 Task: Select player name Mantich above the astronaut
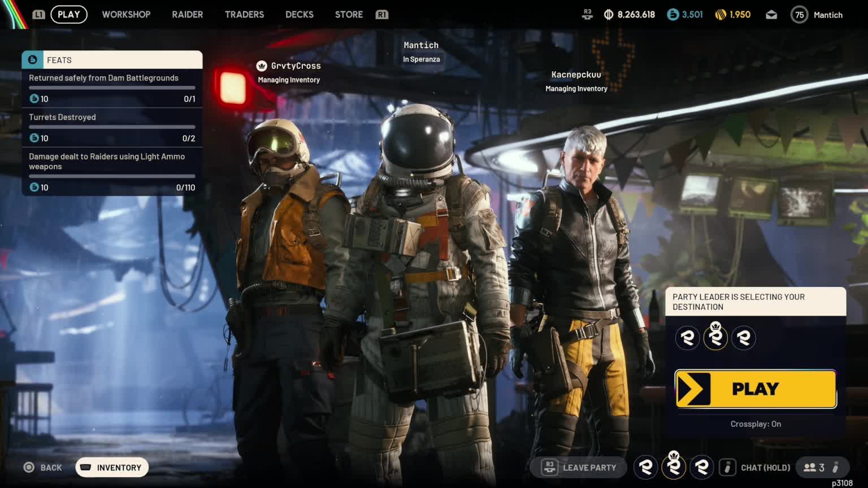click(x=421, y=45)
